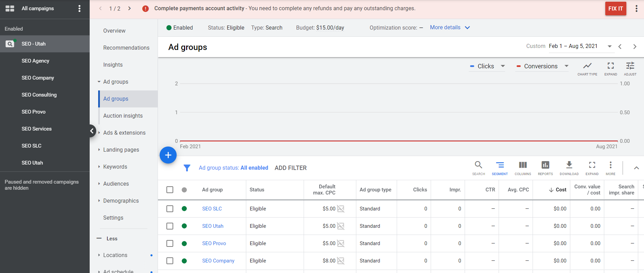Open Reports icon

(x=545, y=168)
